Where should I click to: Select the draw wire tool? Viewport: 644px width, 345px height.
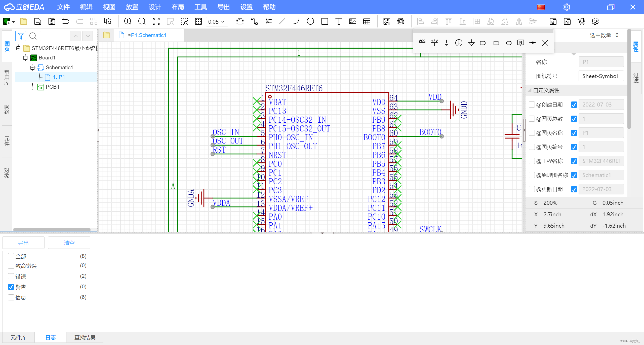coord(254,21)
